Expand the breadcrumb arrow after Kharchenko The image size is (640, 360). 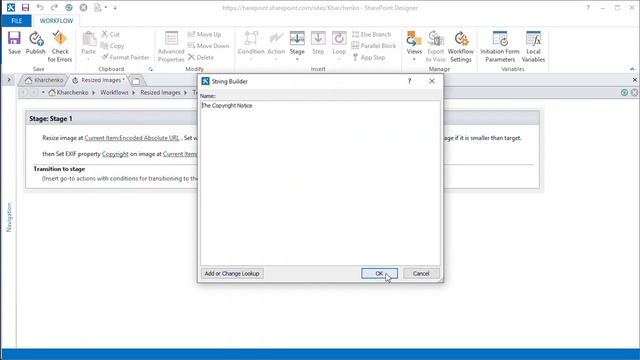(93, 93)
